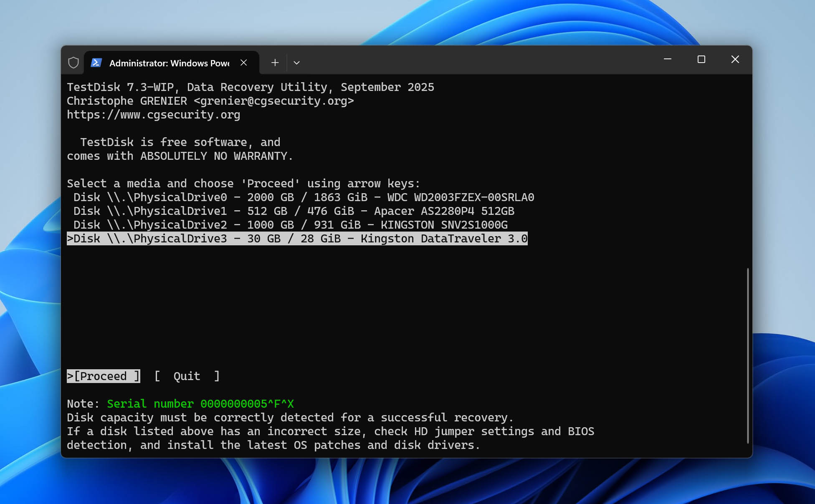The image size is (815, 504).
Task: Click 'comes with ABSOLUTELY NO WARRANTY.' line
Action: (x=180, y=156)
